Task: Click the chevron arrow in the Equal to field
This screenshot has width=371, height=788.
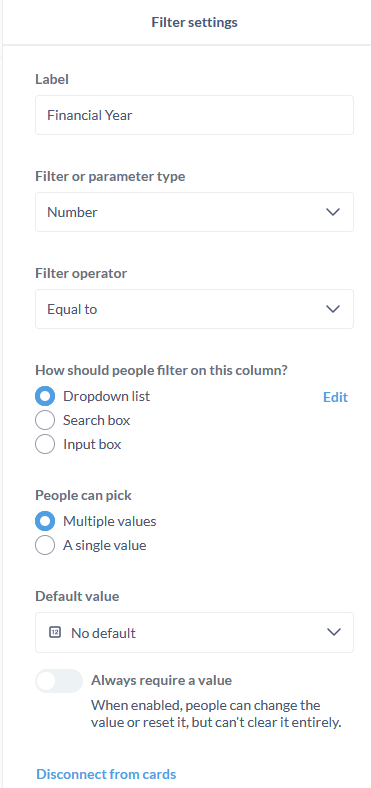Action: pyautogui.click(x=333, y=309)
